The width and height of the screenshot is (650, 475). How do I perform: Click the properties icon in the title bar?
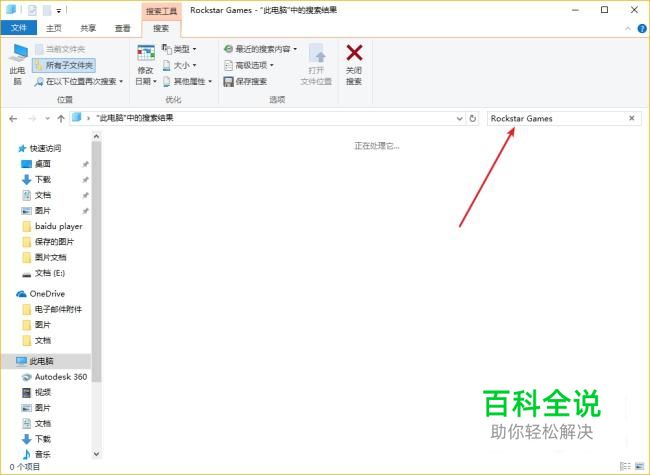pos(32,10)
